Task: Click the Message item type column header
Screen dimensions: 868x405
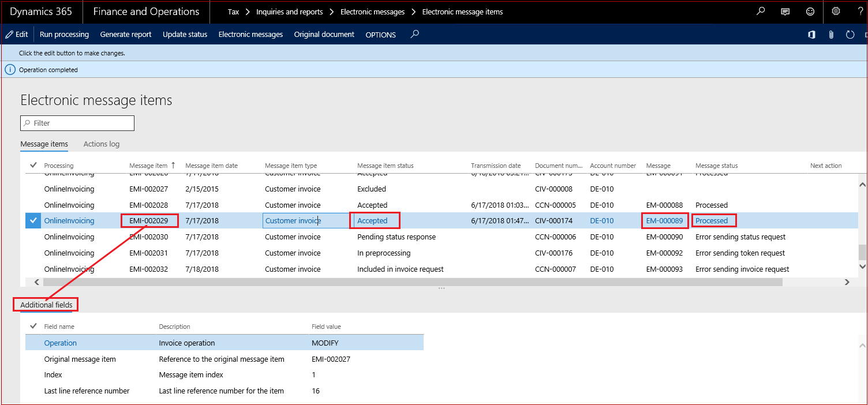Action: 291,166
